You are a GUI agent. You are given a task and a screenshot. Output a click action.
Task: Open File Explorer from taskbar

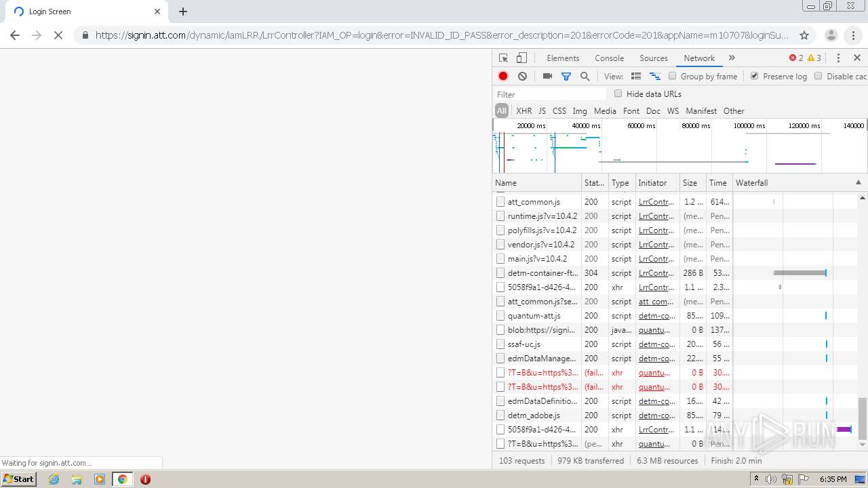[77, 479]
